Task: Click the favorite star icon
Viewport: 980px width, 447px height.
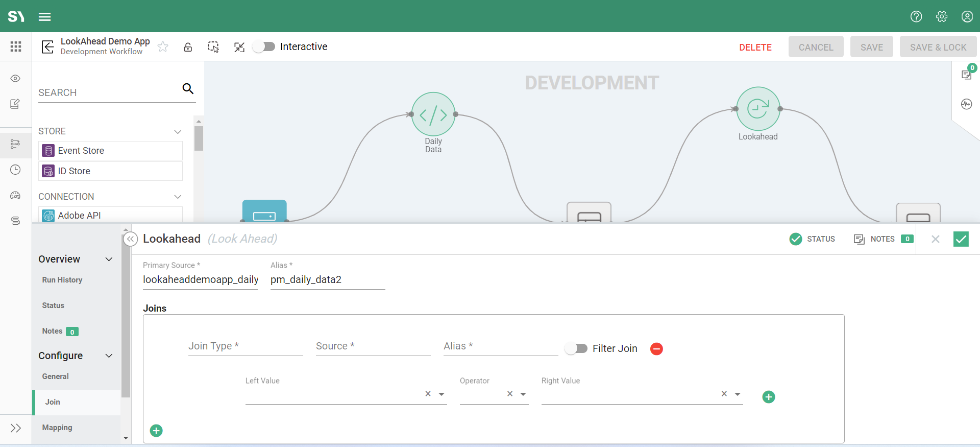Action: [163, 47]
